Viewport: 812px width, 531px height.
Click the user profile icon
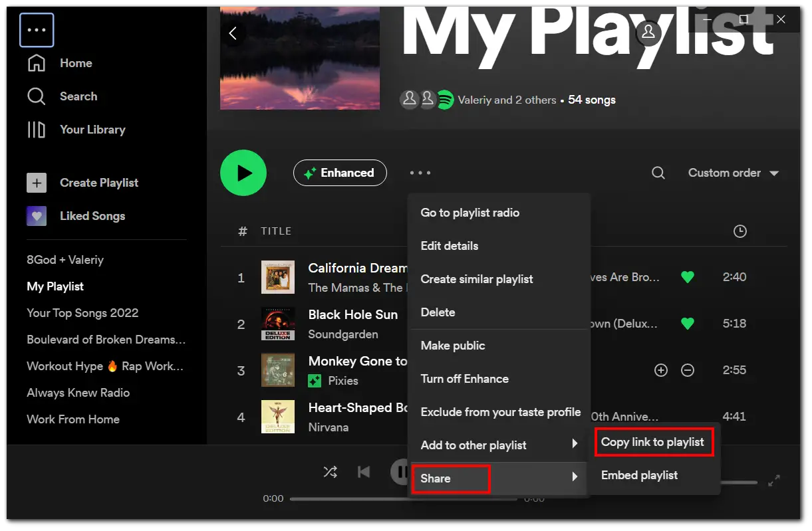[x=648, y=32]
